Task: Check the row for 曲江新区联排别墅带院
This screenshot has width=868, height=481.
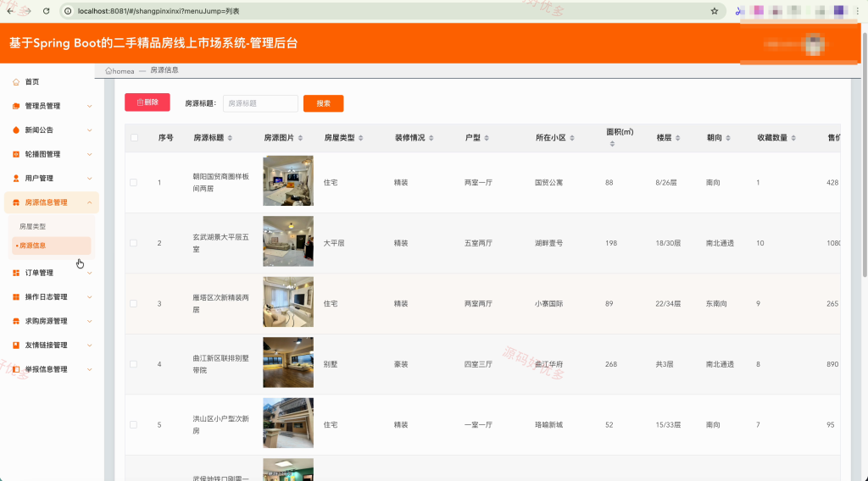Action: coord(133,364)
